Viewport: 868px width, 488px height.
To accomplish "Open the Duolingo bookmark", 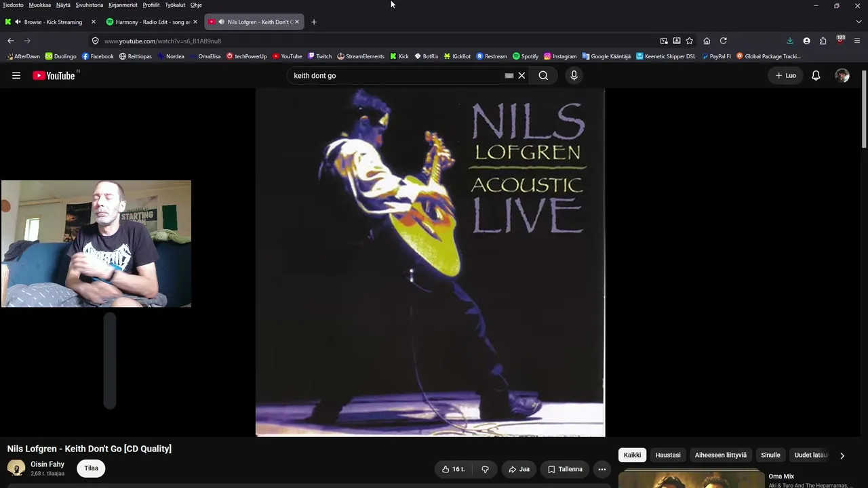I will [x=60, y=56].
